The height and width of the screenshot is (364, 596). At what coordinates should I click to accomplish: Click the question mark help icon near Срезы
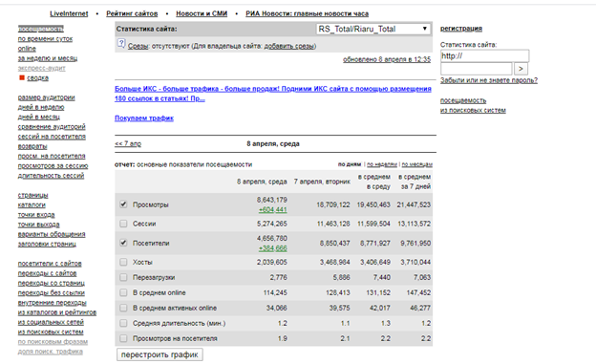point(121,43)
